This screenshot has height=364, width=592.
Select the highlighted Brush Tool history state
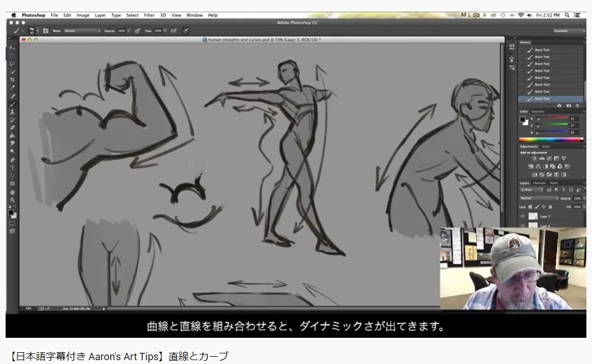[x=551, y=99]
